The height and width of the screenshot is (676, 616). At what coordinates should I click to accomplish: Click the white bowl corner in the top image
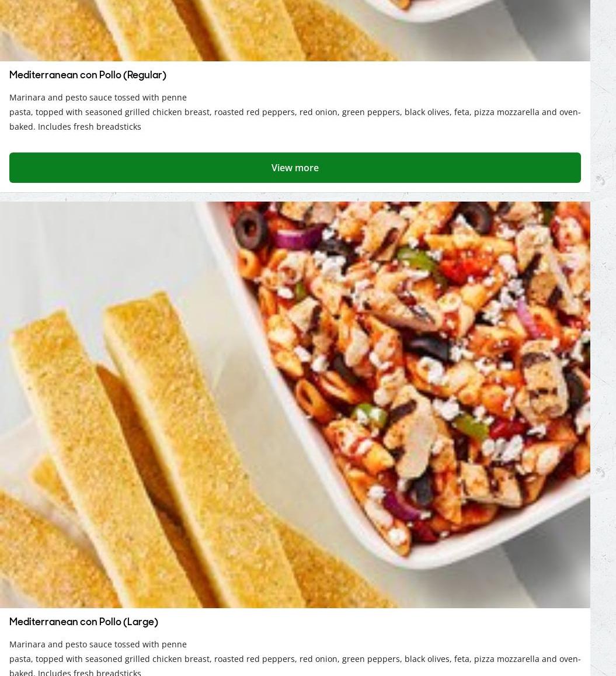[x=431, y=11]
